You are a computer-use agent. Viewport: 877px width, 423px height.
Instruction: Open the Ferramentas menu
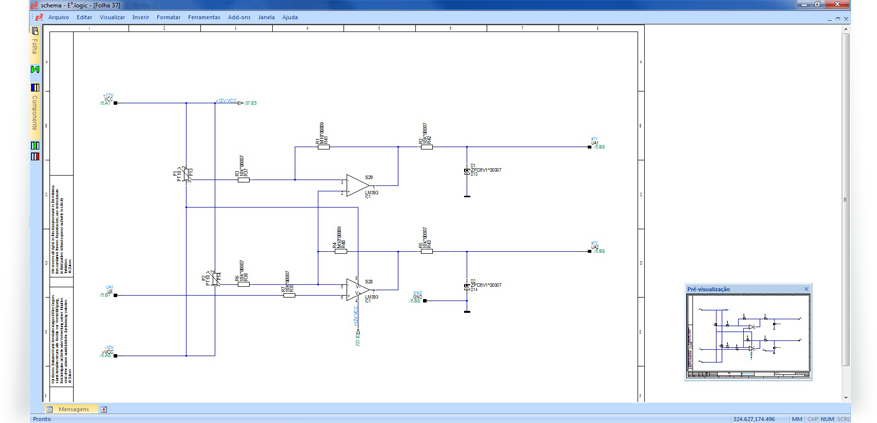(204, 17)
